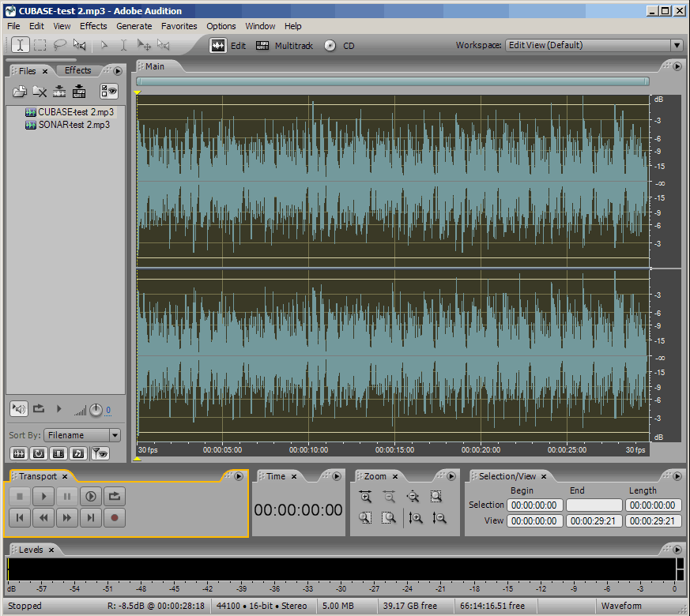The width and height of the screenshot is (690, 616).
Task: Select the Time Selection tool
Action: tap(21, 45)
